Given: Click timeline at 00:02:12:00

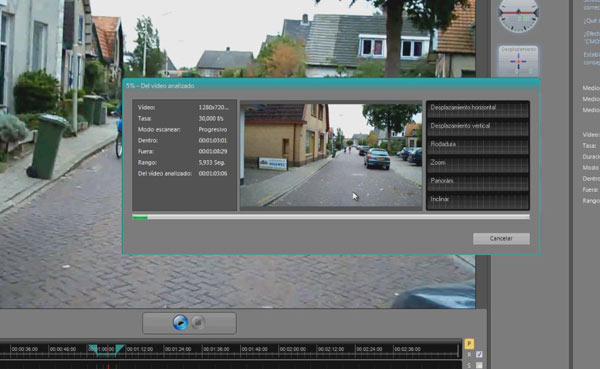Looking at the screenshot, I should (x=331, y=349).
